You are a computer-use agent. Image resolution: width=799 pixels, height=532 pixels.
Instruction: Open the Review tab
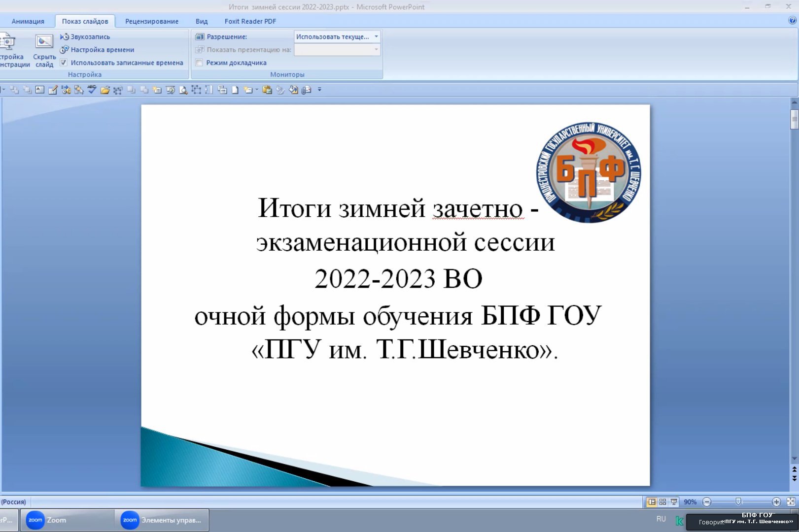click(x=152, y=21)
